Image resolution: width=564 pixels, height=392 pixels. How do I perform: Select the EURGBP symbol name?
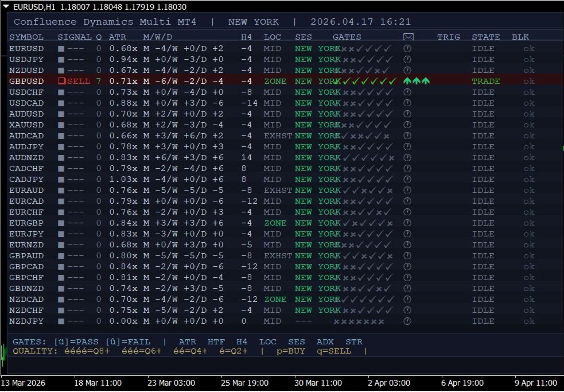coord(26,223)
